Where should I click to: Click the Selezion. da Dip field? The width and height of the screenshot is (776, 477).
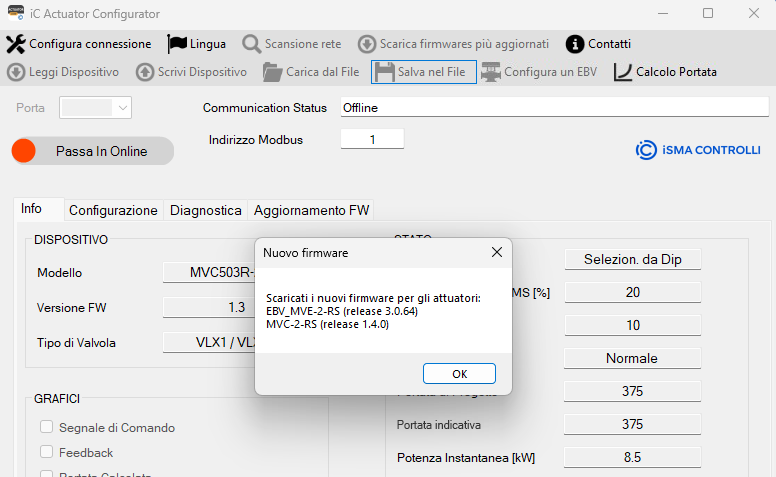(x=632, y=259)
